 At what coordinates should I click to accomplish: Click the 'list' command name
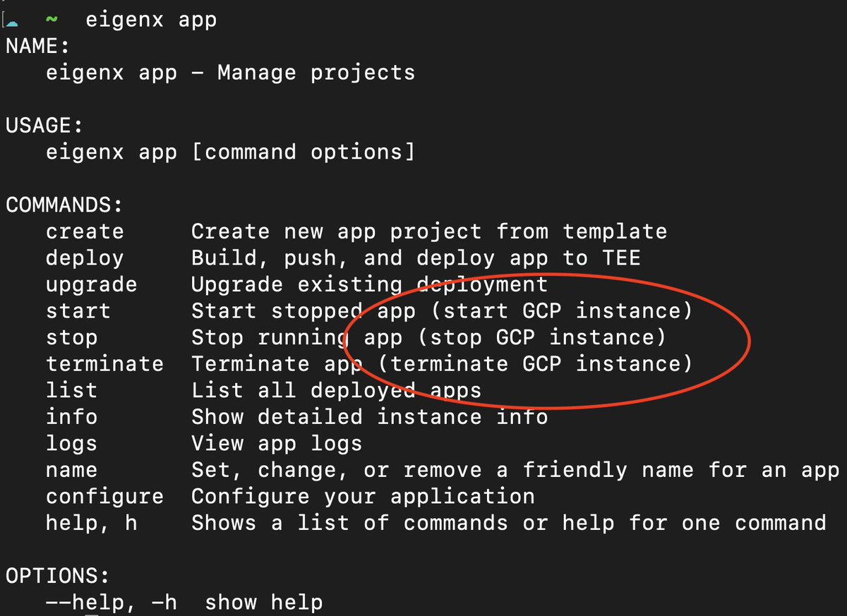(71, 390)
